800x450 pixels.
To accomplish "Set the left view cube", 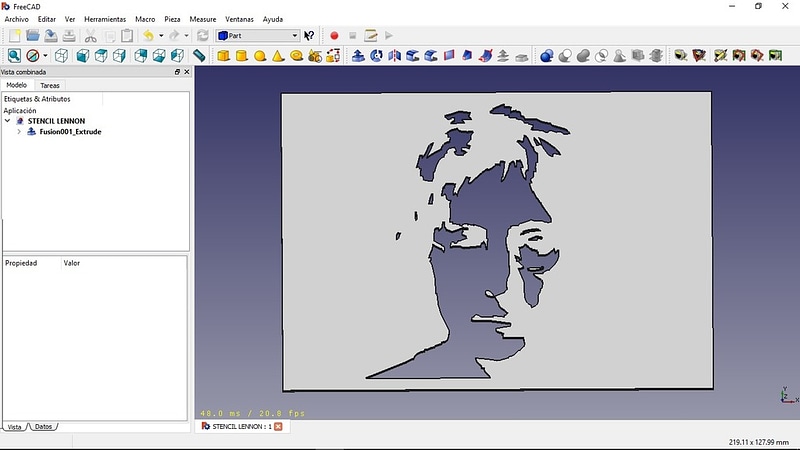I will [x=177, y=56].
